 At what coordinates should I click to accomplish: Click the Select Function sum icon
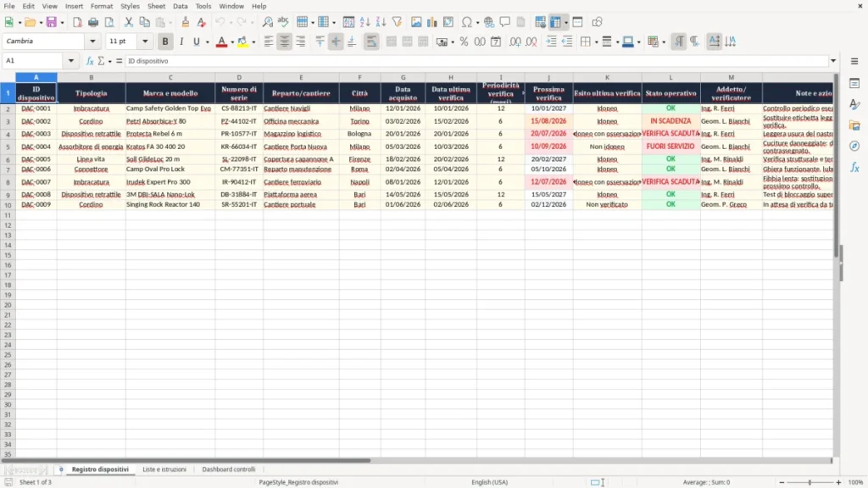102,61
